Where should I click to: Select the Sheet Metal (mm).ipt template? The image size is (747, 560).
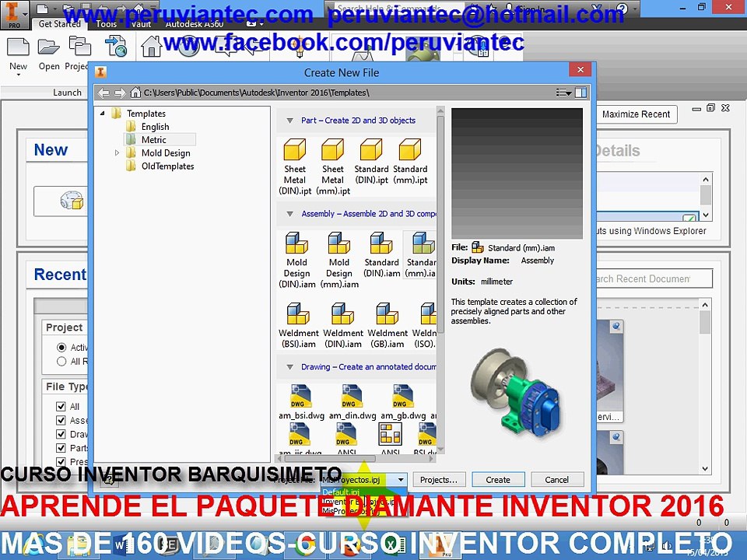(332, 166)
